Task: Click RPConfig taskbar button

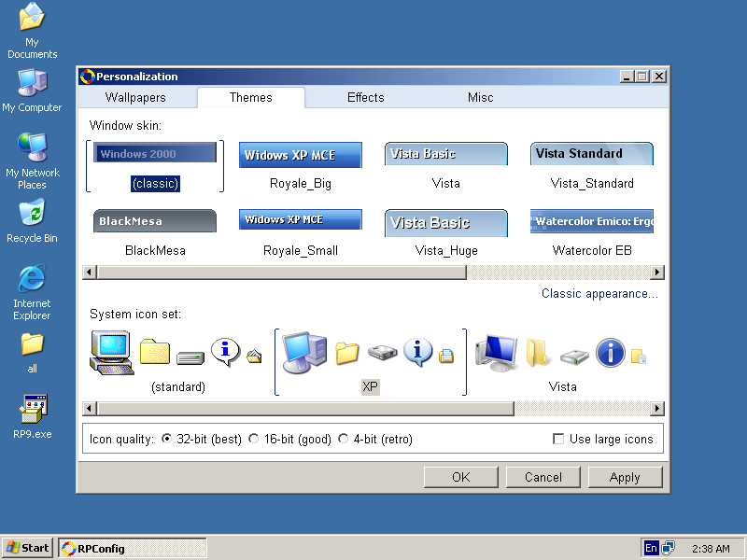Action: tap(133, 548)
